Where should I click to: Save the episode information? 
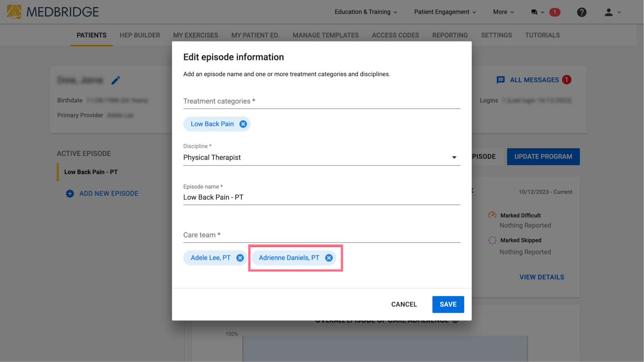click(448, 304)
